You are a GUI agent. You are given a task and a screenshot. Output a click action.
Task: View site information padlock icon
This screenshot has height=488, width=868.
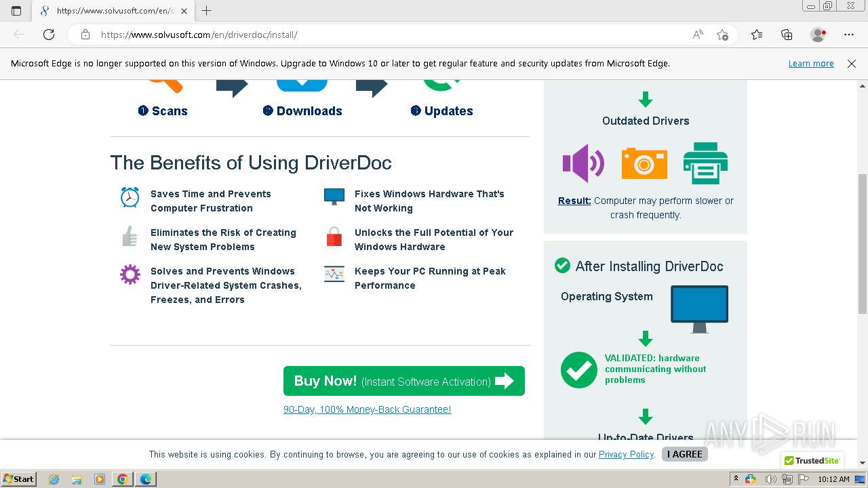[x=85, y=35]
